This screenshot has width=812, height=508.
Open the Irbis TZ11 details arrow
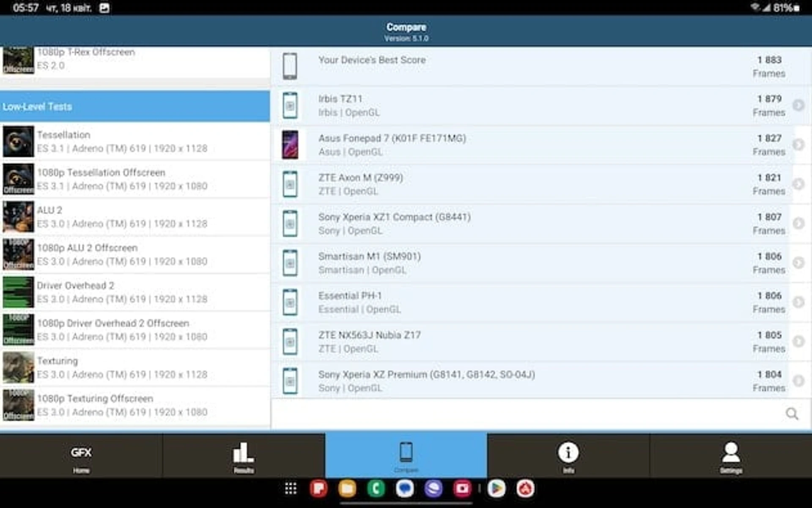click(798, 105)
